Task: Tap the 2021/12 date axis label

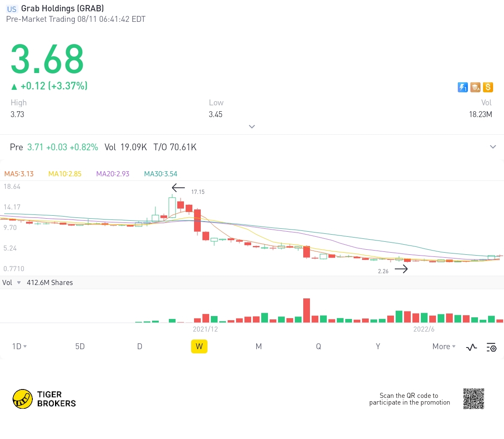Action: click(x=205, y=329)
